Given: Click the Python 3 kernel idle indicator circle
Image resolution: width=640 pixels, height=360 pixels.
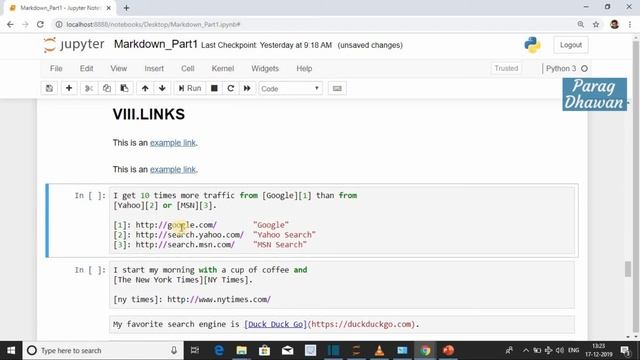Looking at the screenshot, I should pos(584,69).
